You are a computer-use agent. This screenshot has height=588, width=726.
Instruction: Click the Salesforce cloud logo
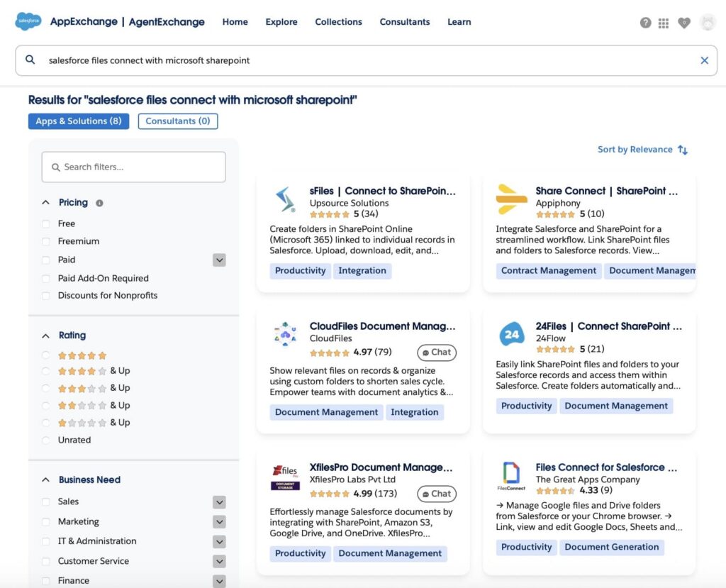(28, 21)
